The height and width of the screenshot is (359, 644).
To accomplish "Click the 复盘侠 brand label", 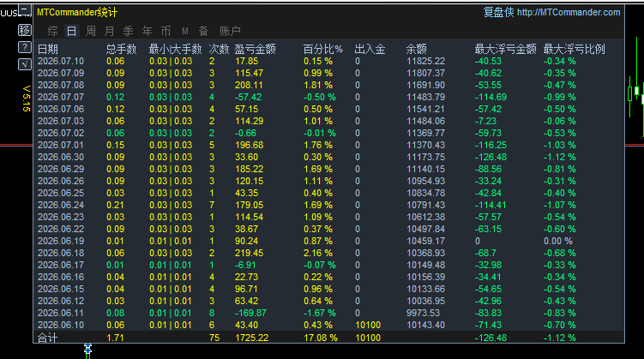I will point(498,12).
